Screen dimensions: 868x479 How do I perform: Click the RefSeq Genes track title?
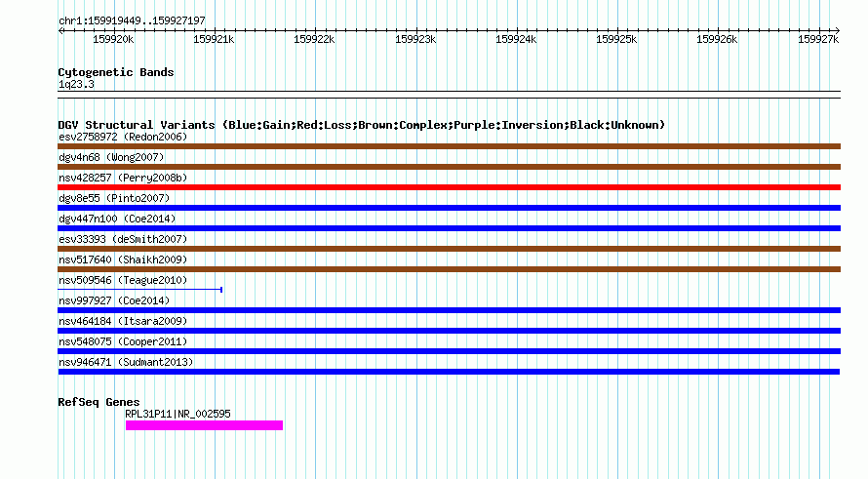click(99, 402)
